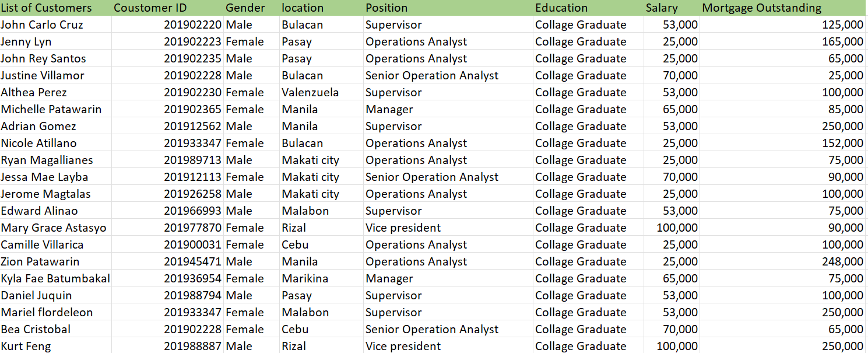Select mortgage value 165,000

click(783, 41)
